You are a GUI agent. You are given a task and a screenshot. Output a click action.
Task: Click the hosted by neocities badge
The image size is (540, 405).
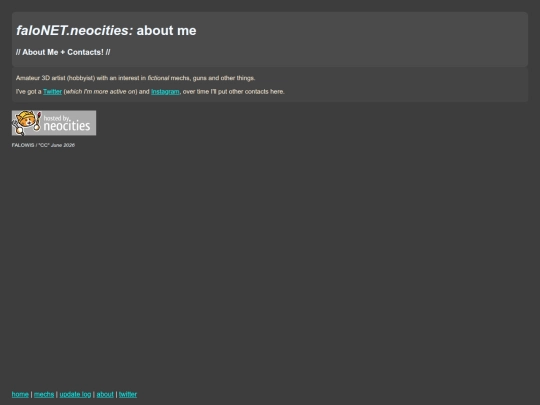click(x=54, y=123)
